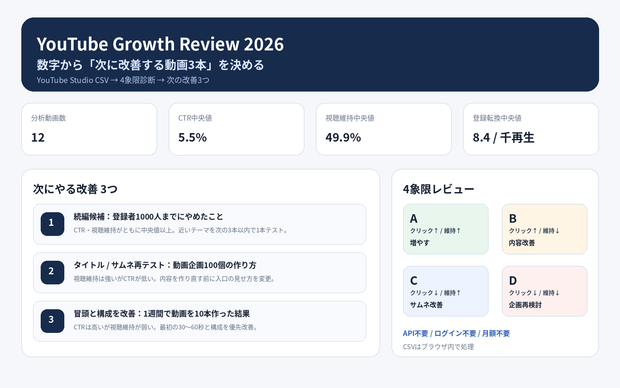Click the number 3 badge
The height and width of the screenshot is (388, 620).
52,320
